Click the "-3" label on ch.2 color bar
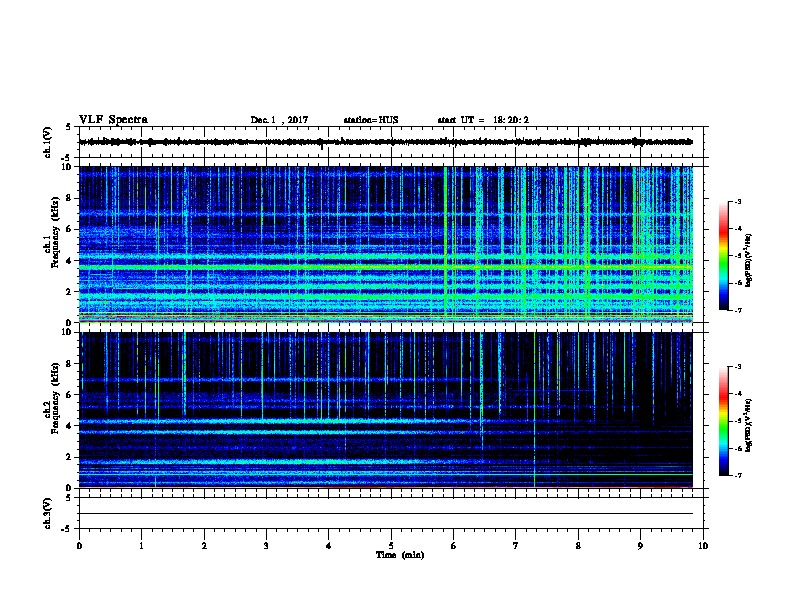The width and height of the screenshot is (792, 612). (x=738, y=367)
